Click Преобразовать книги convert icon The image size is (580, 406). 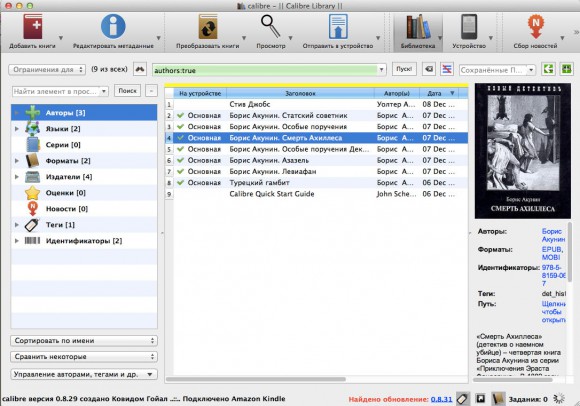click(208, 27)
